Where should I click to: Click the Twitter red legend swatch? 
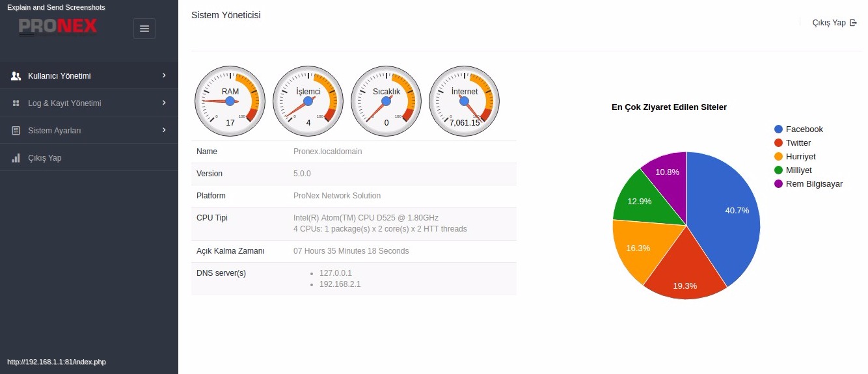(778, 143)
